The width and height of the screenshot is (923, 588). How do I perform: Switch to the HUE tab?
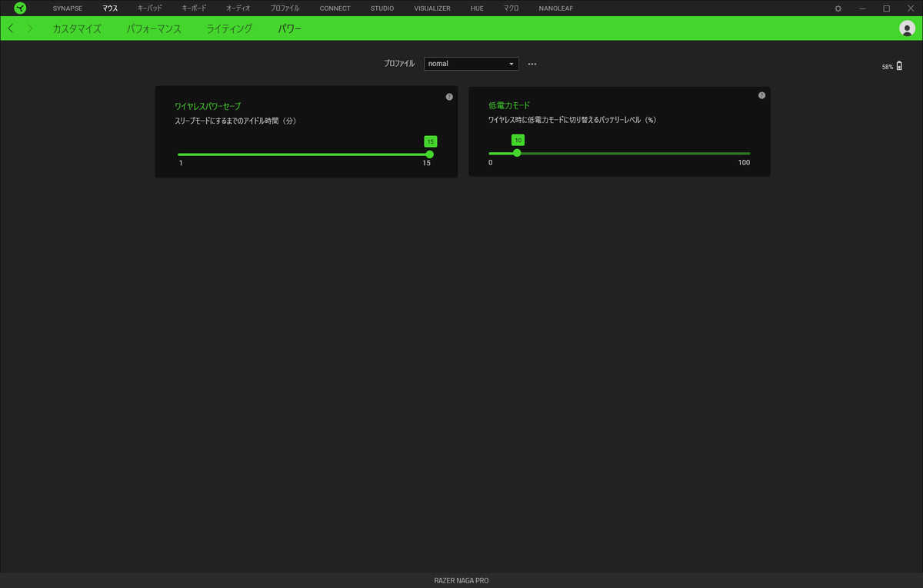477,8
